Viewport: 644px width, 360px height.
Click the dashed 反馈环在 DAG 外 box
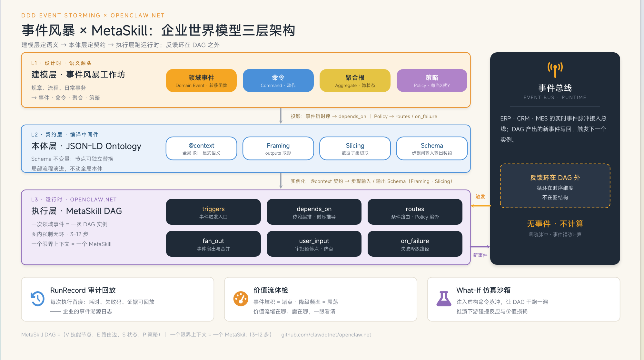click(555, 186)
